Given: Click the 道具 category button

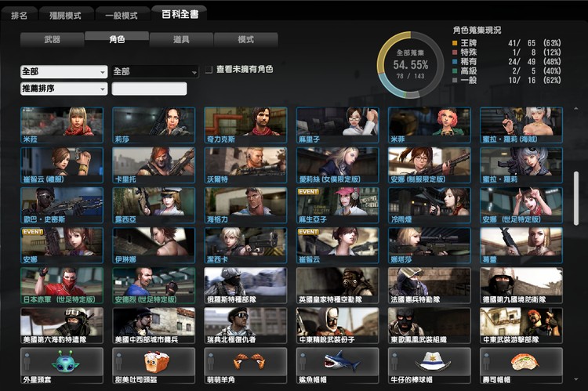Looking at the screenshot, I should (x=180, y=39).
